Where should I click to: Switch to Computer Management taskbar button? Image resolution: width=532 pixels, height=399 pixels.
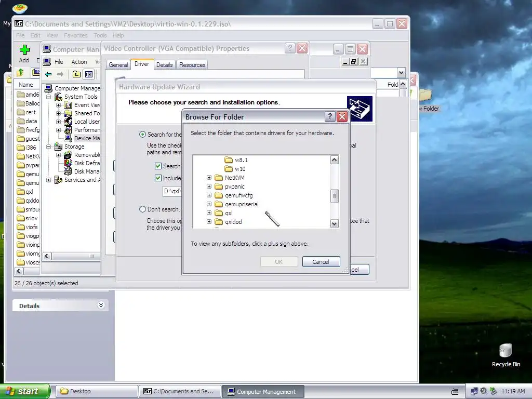tap(263, 391)
